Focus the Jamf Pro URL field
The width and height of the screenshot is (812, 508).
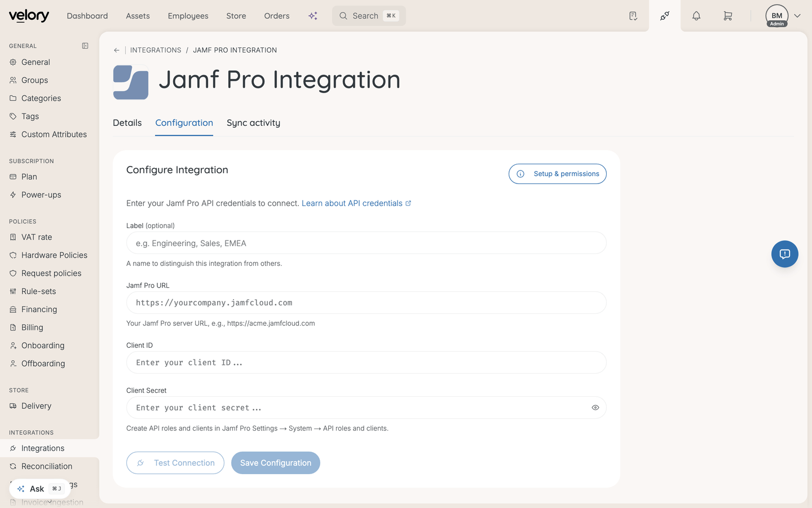[x=367, y=303]
